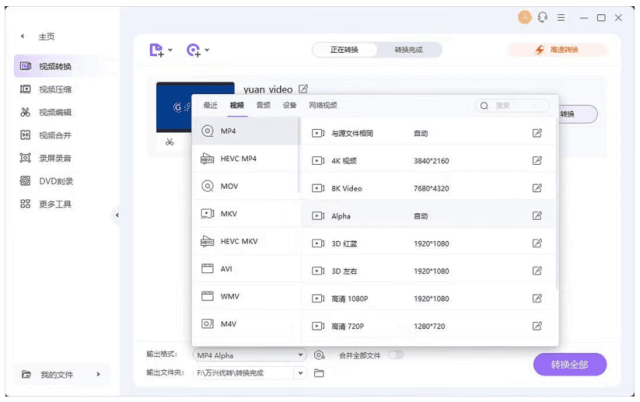
Task: Choose the 高清 1080P preset
Action: point(428,298)
